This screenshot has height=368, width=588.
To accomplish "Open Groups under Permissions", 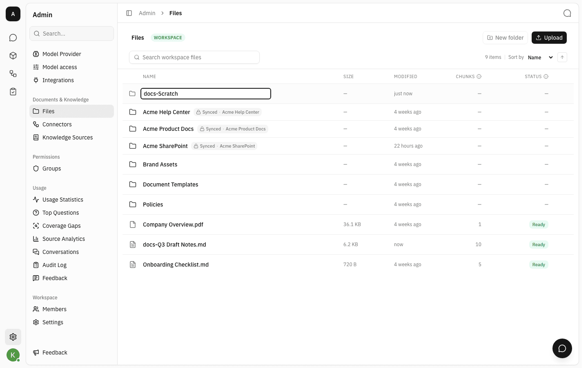I will (x=71, y=168).
